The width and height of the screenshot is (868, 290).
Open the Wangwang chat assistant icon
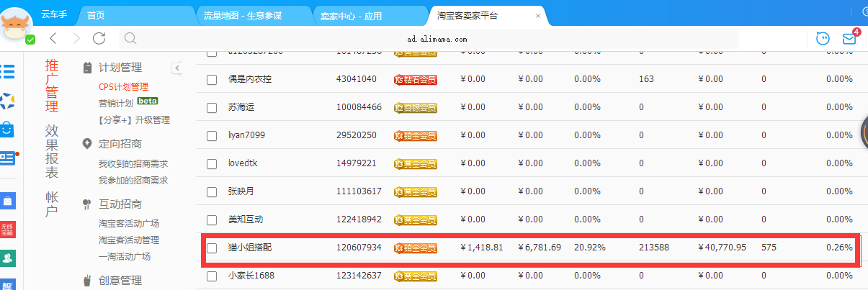tap(823, 38)
